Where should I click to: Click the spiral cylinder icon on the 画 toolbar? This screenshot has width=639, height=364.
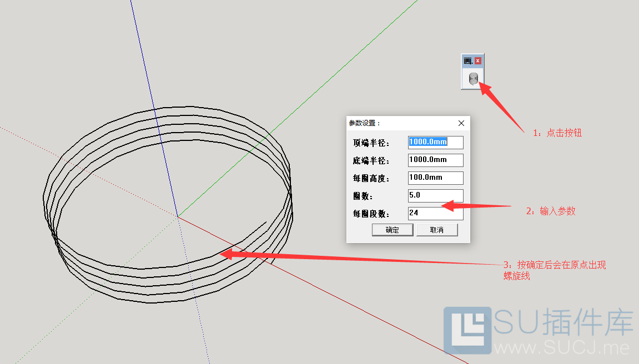473,77
